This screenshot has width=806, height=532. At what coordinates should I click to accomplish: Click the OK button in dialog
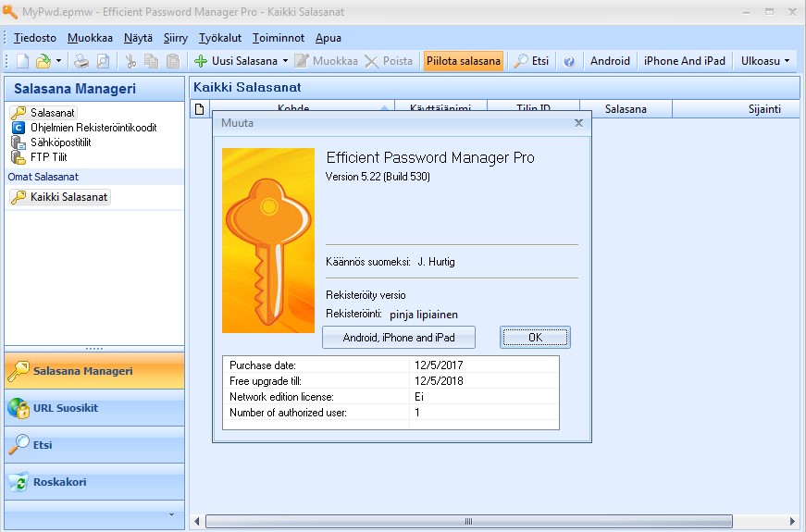coord(535,337)
